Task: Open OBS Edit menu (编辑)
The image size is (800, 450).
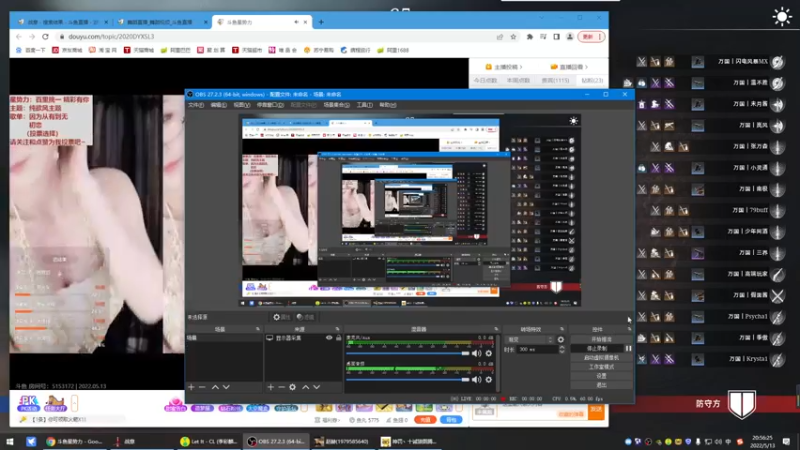Action: click(218, 105)
